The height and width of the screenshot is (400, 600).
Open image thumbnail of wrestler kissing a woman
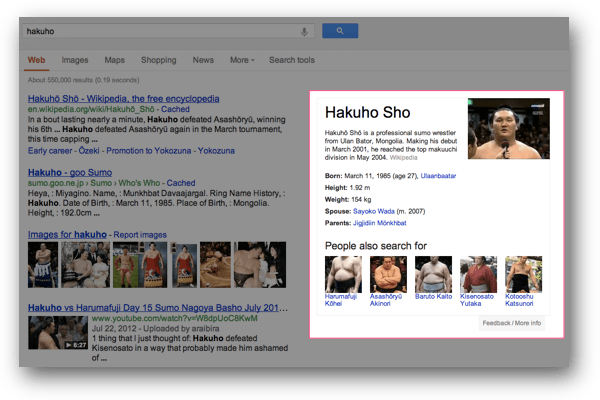click(260, 264)
